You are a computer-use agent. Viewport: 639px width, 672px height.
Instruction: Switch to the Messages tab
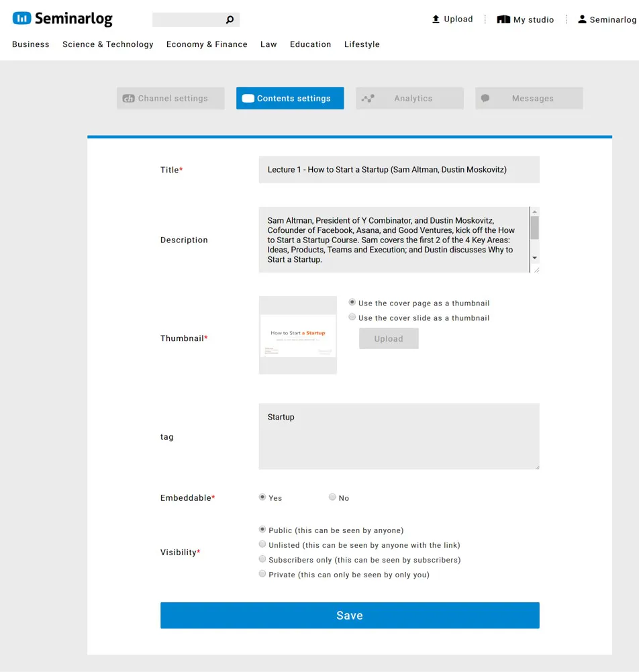[530, 99]
